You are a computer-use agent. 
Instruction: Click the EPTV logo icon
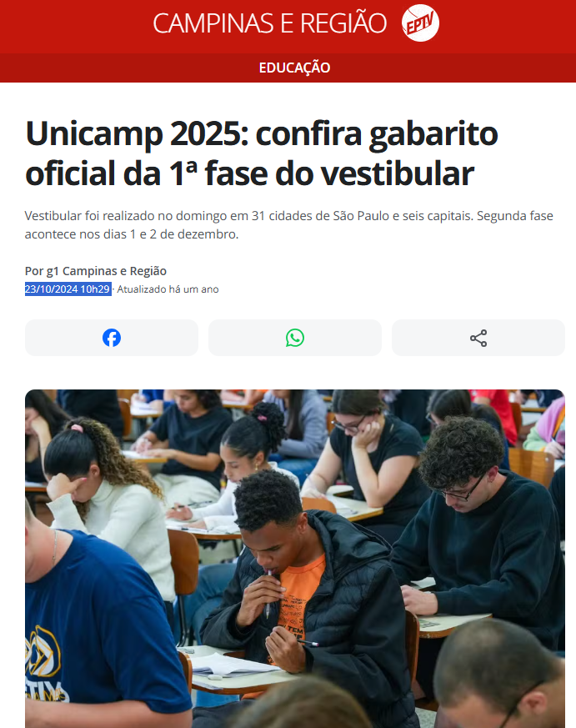point(420,23)
